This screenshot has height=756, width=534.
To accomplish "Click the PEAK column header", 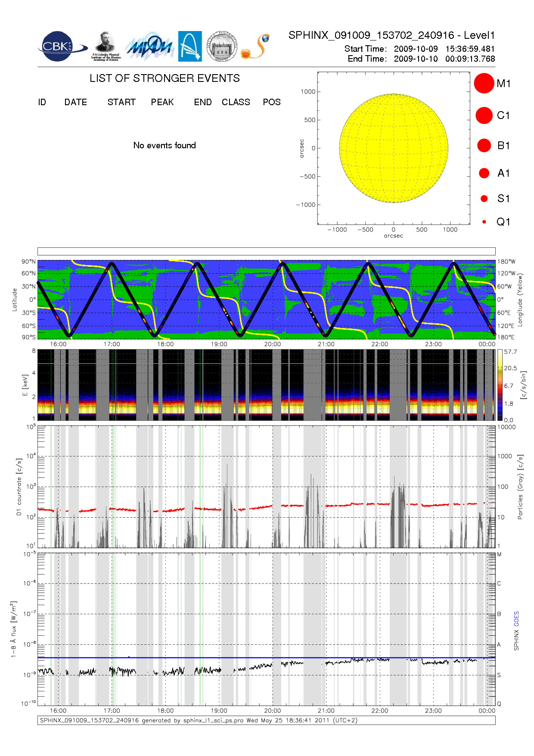I will (x=162, y=102).
